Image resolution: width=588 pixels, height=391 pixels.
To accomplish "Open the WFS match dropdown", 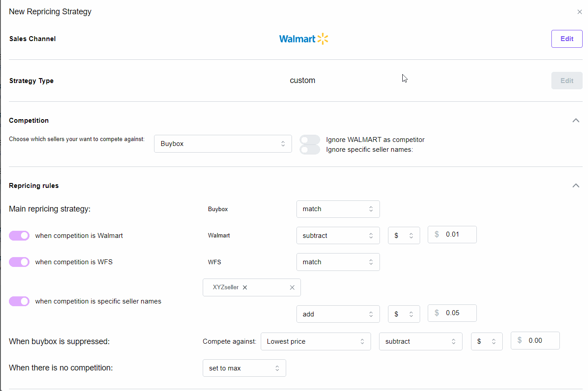I will 338,262.
